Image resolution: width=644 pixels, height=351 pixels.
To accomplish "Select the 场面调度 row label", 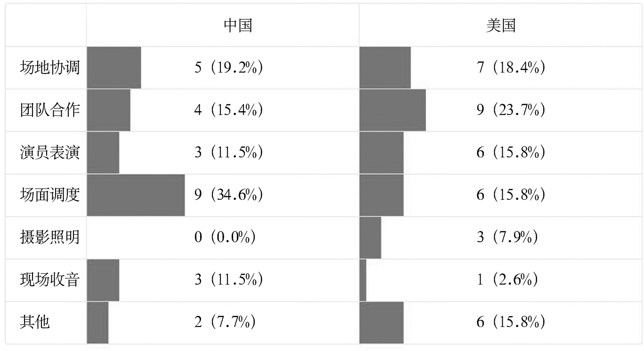I will (x=50, y=195).
